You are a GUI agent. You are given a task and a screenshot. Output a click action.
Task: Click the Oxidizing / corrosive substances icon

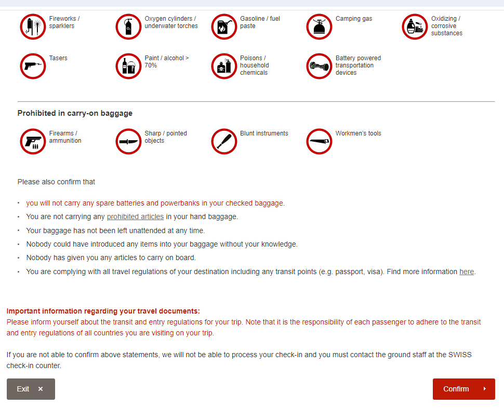pyautogui.click(x=415, y=26)
